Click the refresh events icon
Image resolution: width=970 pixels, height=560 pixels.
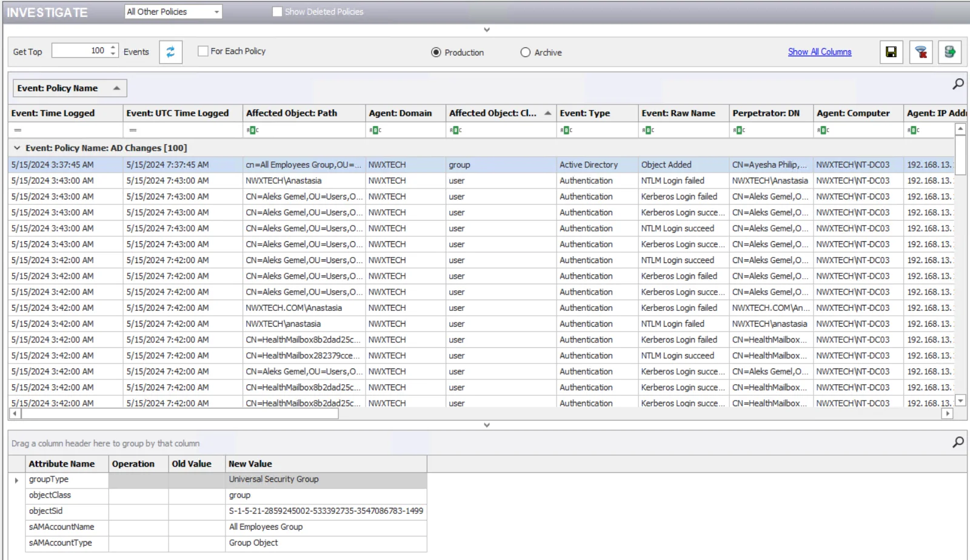coord(170,52)
